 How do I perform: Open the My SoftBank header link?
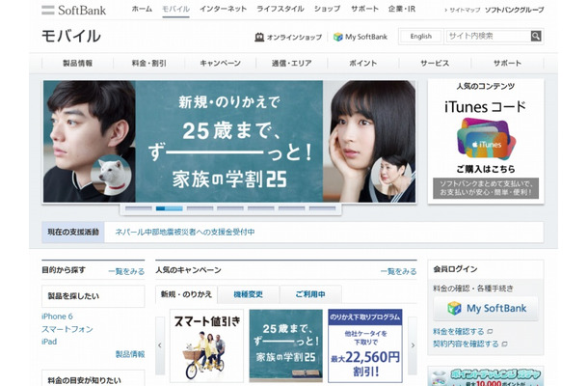point(361,37)
